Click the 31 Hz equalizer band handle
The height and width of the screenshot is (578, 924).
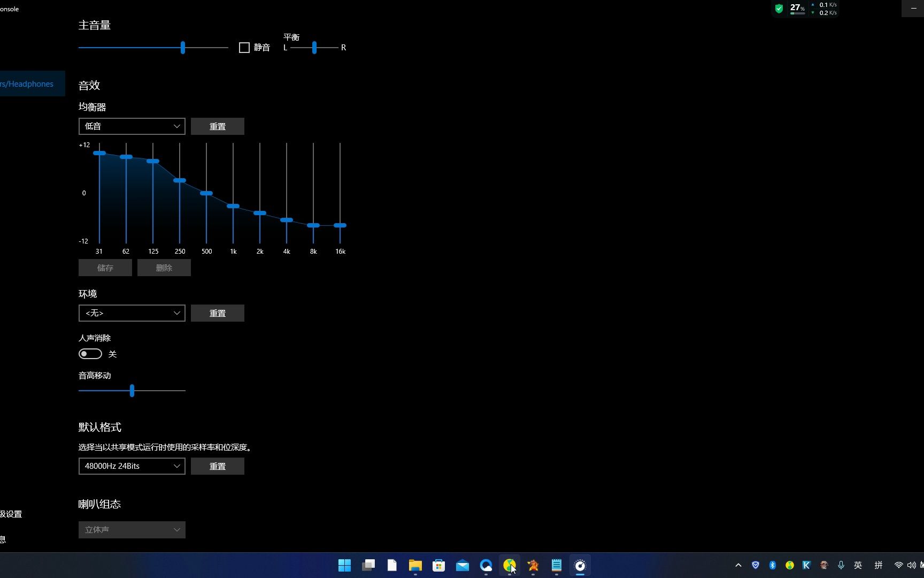(99, 153)
